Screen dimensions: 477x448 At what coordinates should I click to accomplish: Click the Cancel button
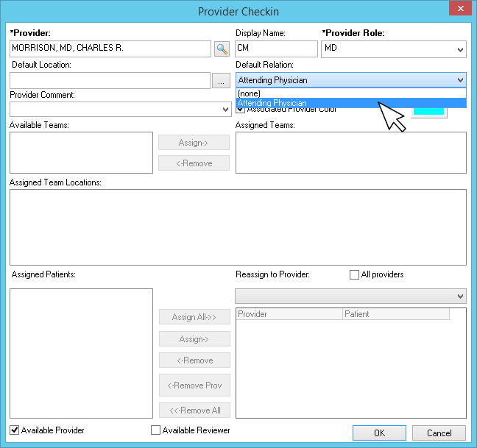[439, 433]
